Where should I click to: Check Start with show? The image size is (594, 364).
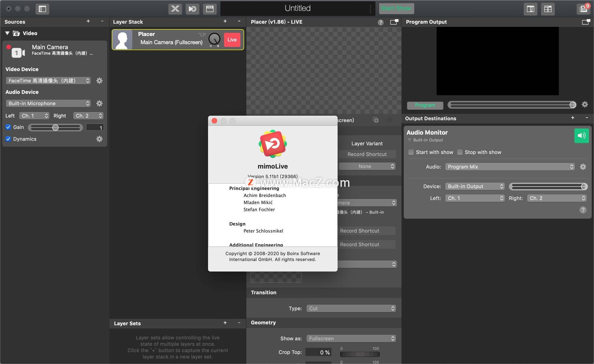411,152
